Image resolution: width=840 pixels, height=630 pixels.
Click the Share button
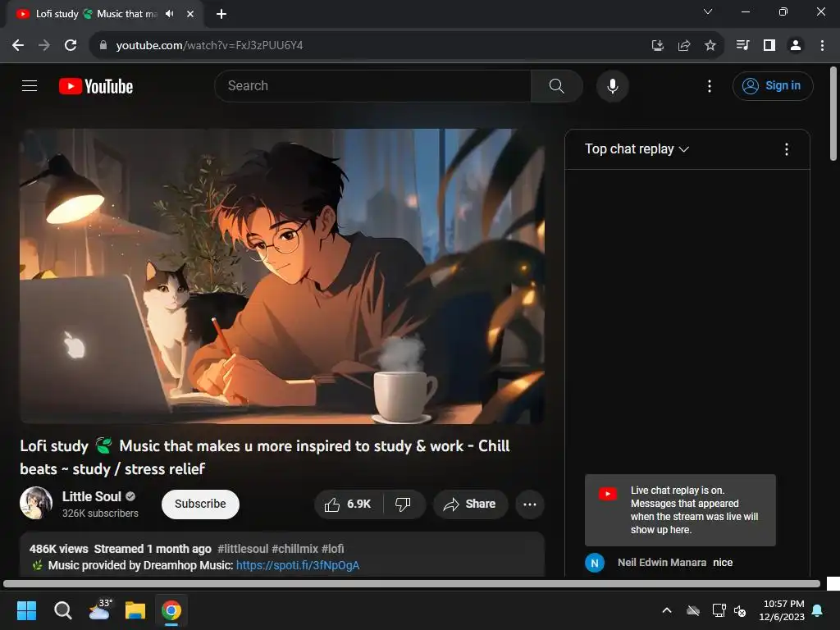tap(470, 504)
